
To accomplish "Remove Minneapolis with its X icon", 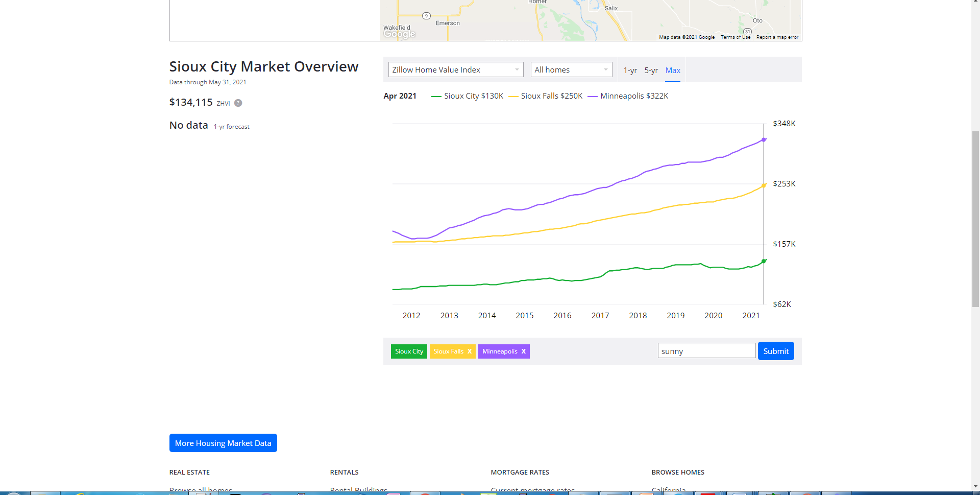I will pyautogui.click(x=523, y=351).
